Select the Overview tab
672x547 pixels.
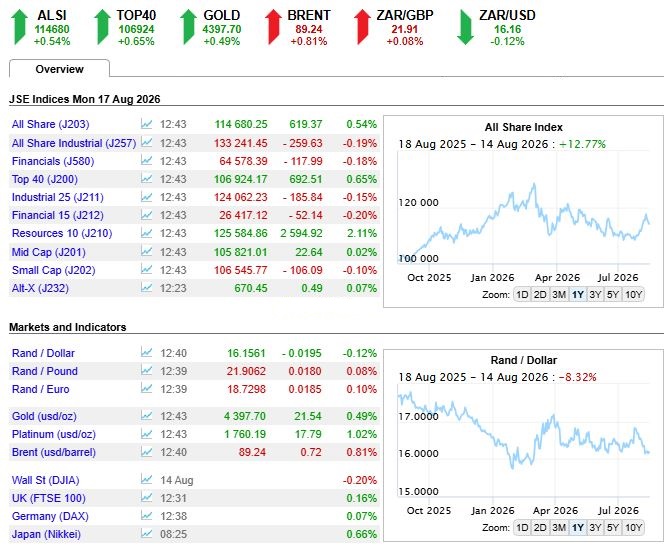(59, 69)
